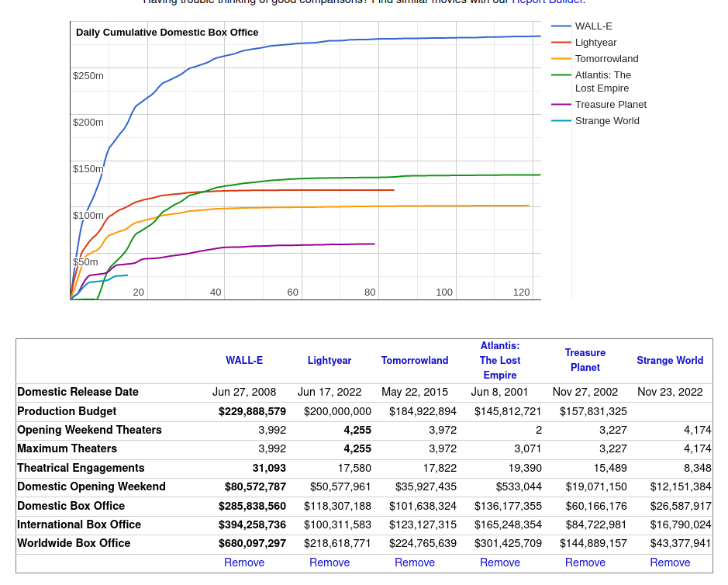
Task: Click Remove under the Atlantis column
Action: point(500,562)
